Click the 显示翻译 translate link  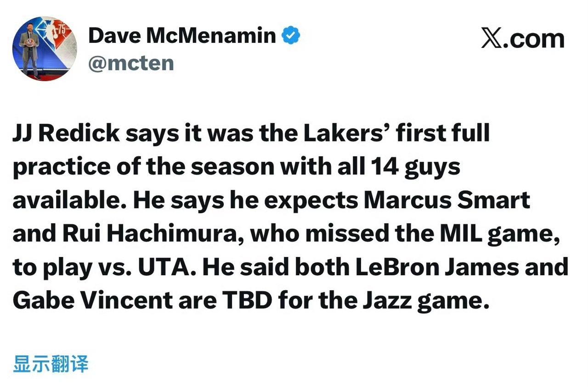tap(51, 364)
